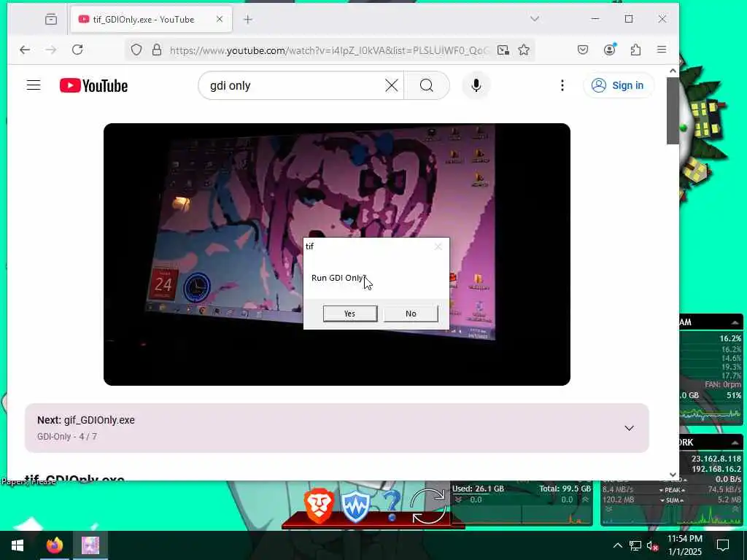Collapse the RAM widget panel
Image resolution: width=747 pixels, height=560 pixels.
coord(735,322)
